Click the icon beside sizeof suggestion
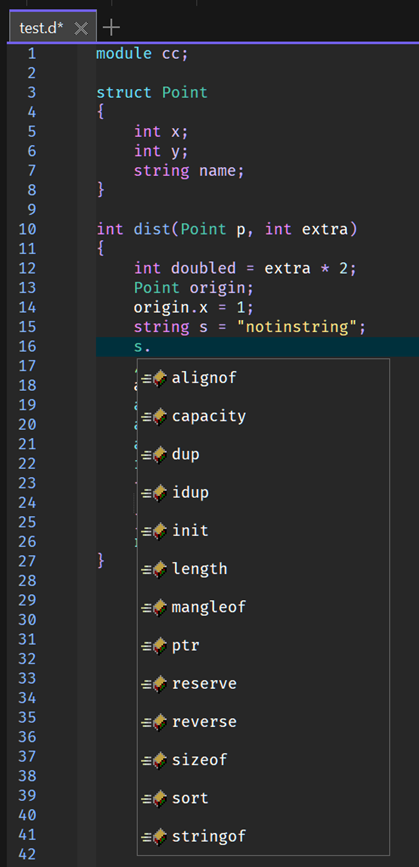The image size is (419, 867). point(154,760)
